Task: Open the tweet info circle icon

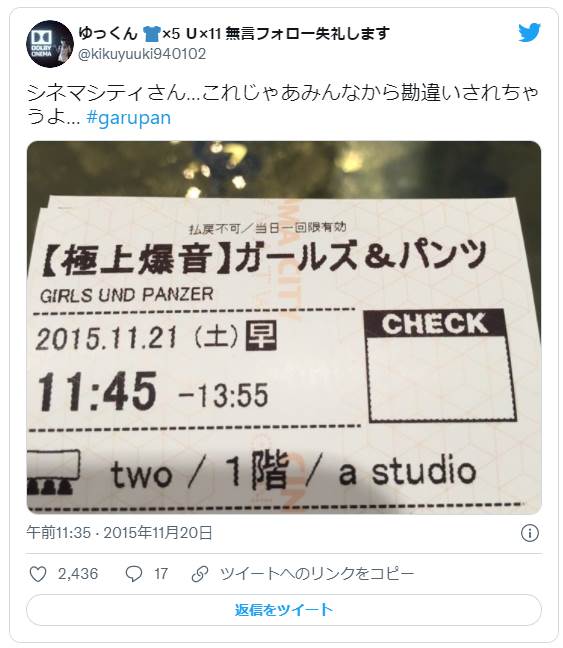Action: pyautogui.click(x=530, y=533)
